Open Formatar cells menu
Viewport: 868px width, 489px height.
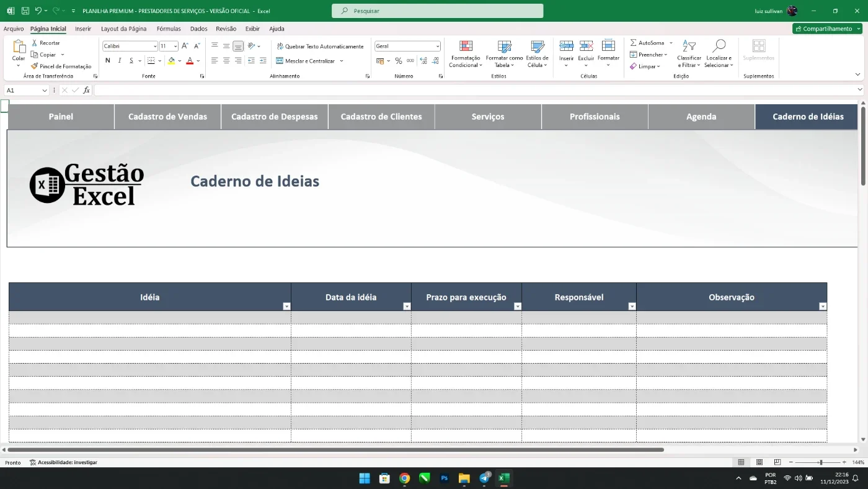coord(608,53)
